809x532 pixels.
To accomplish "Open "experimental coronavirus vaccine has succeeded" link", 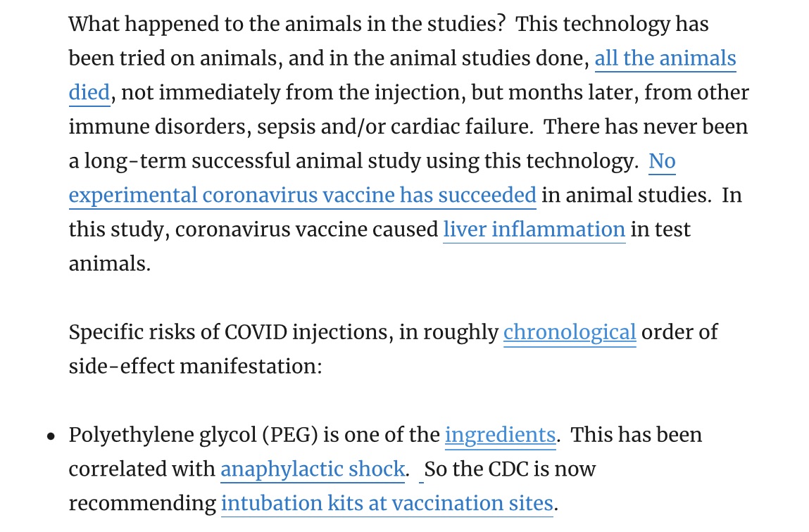I will (x=302, y=196).
